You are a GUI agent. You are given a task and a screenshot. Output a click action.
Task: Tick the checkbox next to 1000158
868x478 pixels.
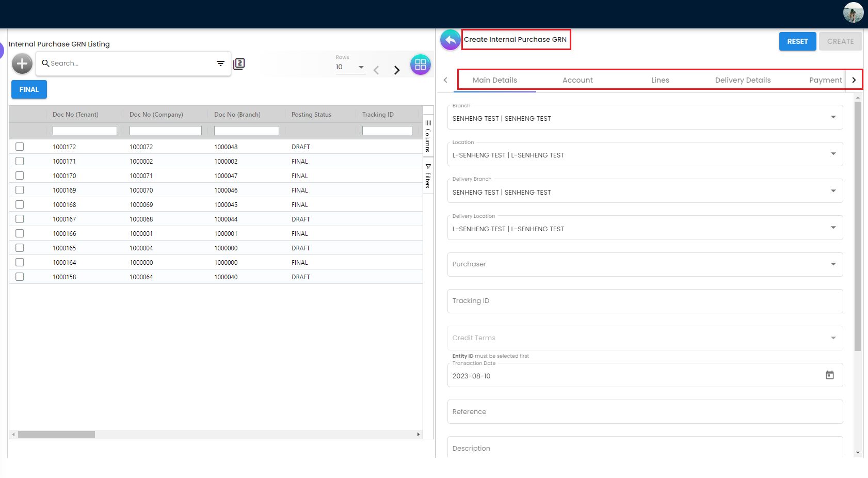[x=20, y=277]
